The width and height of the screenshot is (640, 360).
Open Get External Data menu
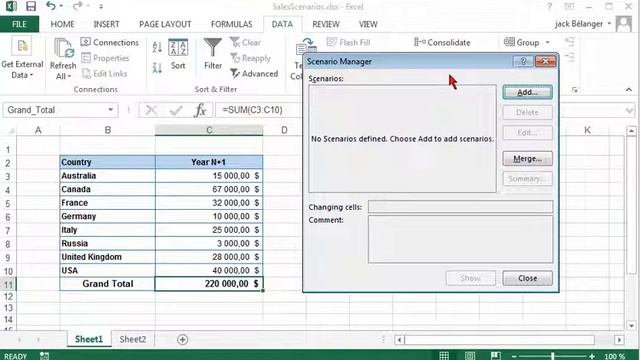(x=22, y=58)
